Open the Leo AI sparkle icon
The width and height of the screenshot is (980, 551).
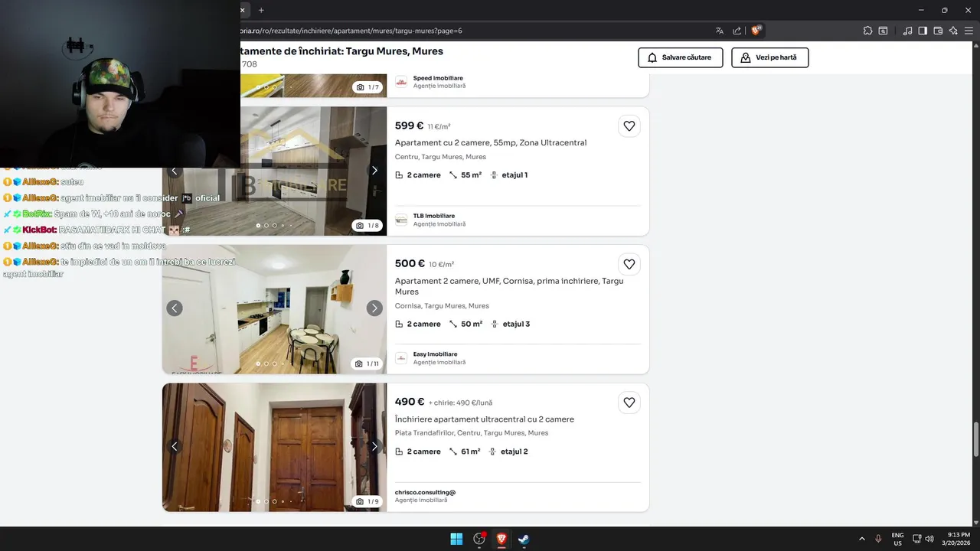[x=953, y=31]
